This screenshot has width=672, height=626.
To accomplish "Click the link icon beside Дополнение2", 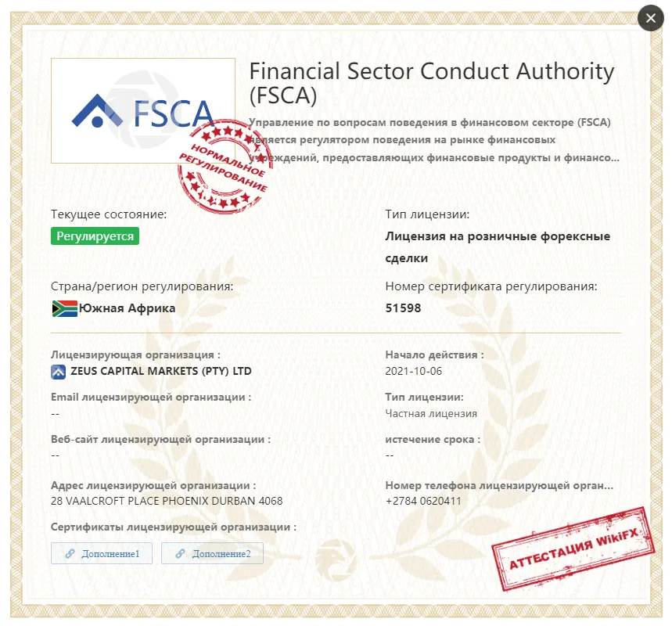I will point(180,553).
